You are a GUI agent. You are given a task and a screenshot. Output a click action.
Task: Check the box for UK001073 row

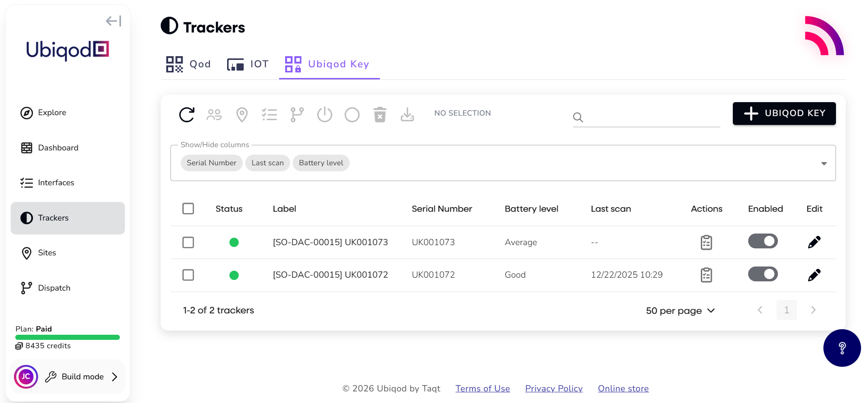188,242
